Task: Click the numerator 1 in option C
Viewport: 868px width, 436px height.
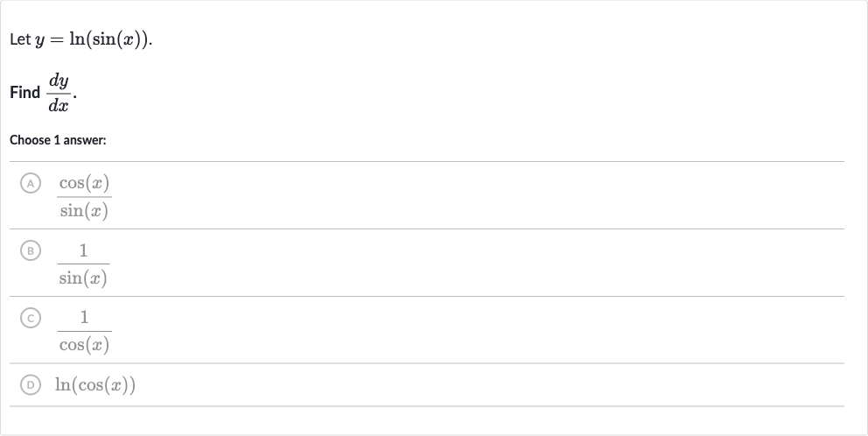Action: 84,317
